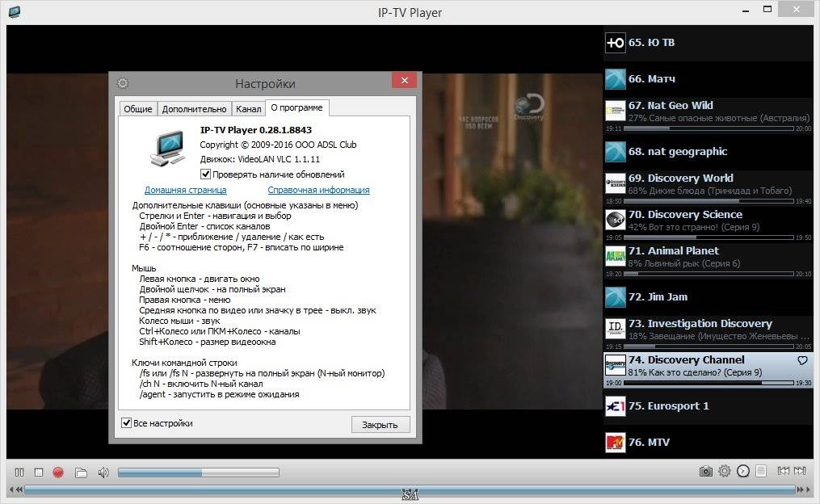The image size is (820, 504).
Task: Click program text Как это сделано? (Серия 9)
Action: click(705, 372)
